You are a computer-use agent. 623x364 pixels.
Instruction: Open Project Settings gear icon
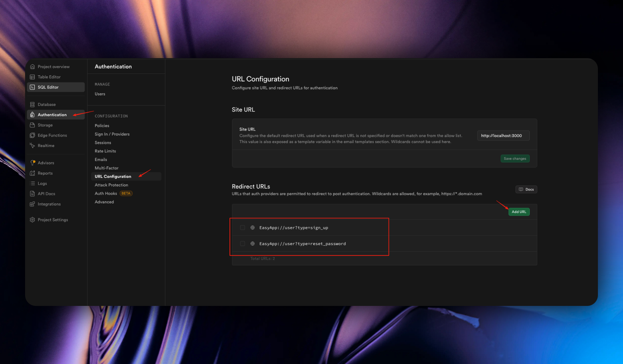pyautogui.click(x=32, y=220)
